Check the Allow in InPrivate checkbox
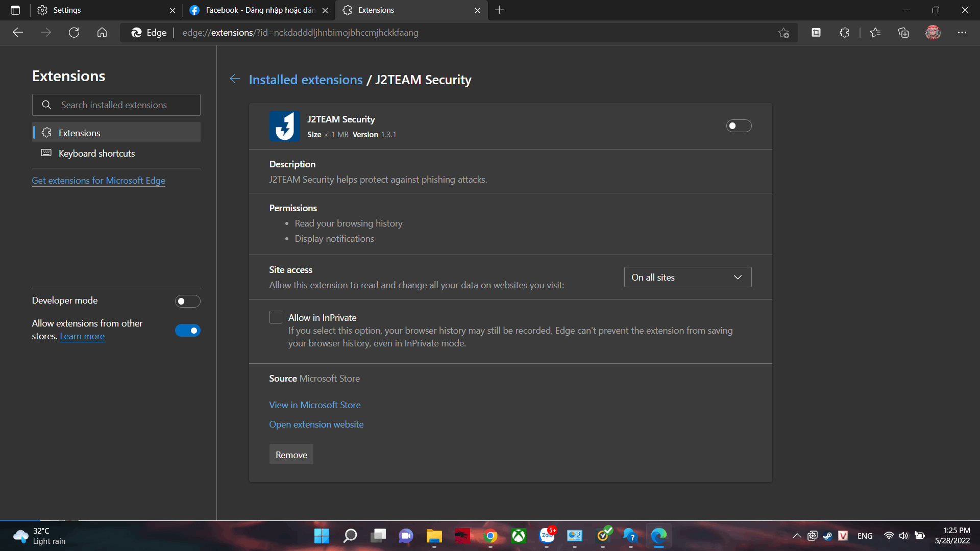This screenshot has width=980, height=551. [276, 317]
